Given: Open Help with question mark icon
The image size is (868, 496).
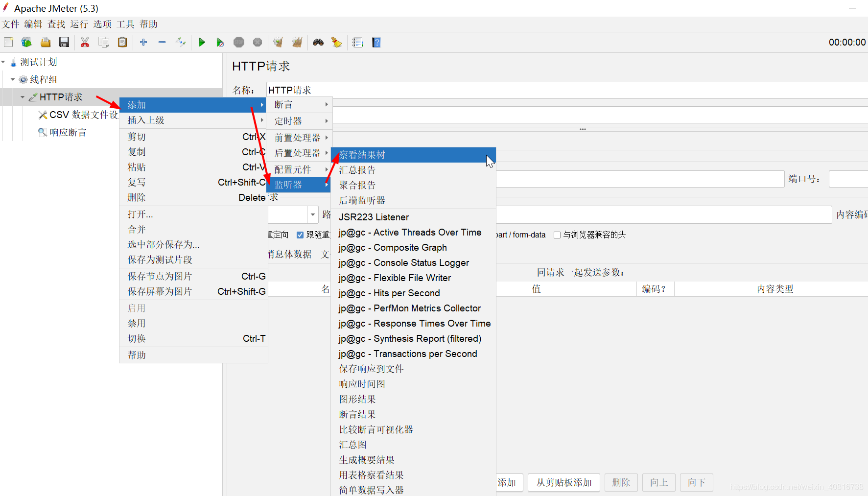Looking at the screenshot, I should 376,43.
